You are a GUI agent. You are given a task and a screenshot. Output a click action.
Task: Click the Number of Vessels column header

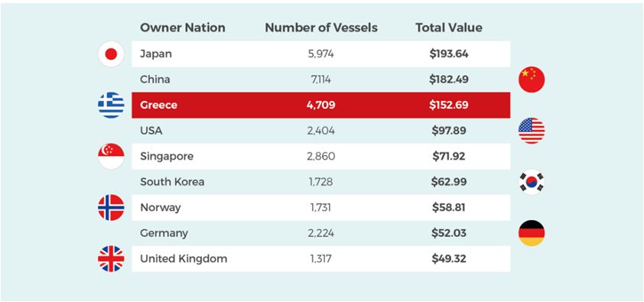321,28
